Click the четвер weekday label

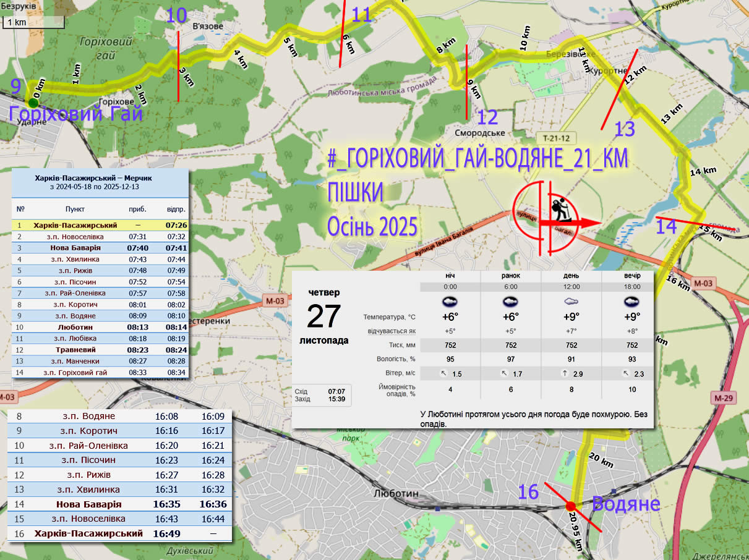coord(324,292)
